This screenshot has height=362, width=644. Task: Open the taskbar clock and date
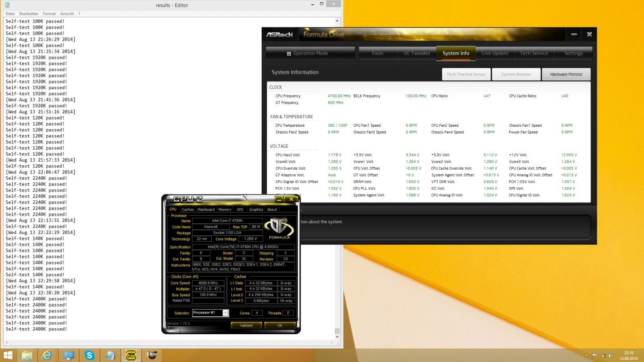pos(628,356)
